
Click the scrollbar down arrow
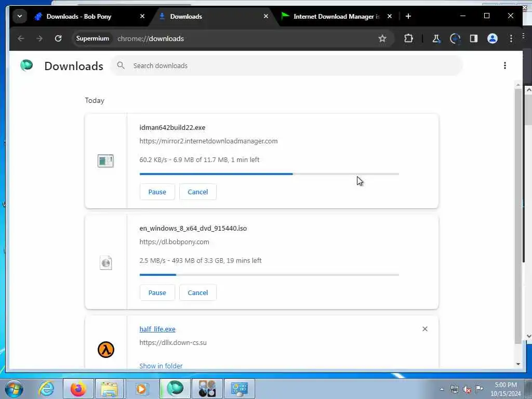point(518,364)
